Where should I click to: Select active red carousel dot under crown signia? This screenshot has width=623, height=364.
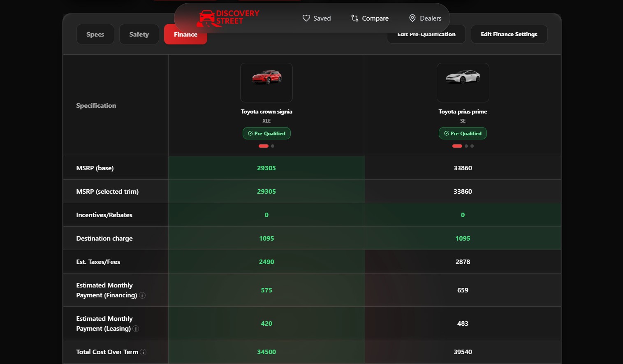click(264, 146)
